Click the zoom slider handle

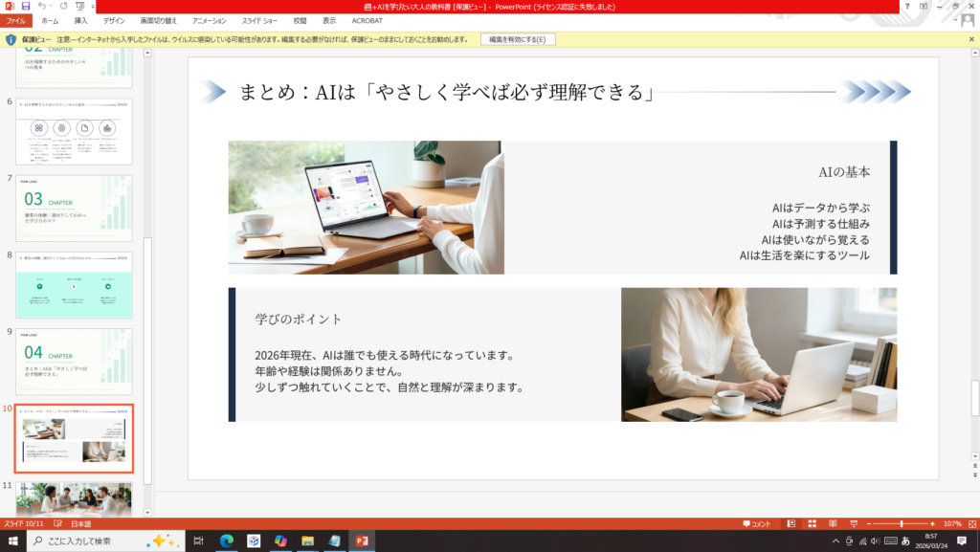[x=901, y=524]
